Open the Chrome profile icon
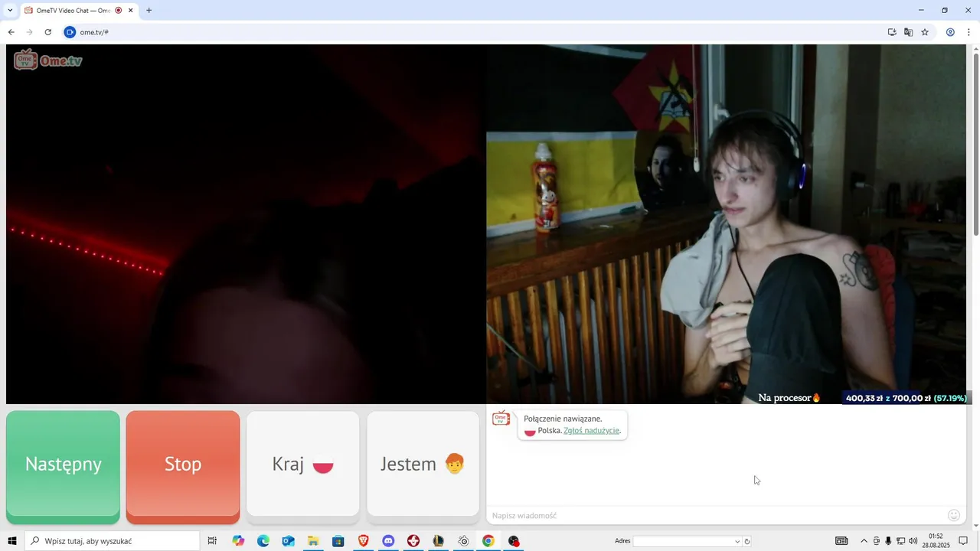 [950, 32]
